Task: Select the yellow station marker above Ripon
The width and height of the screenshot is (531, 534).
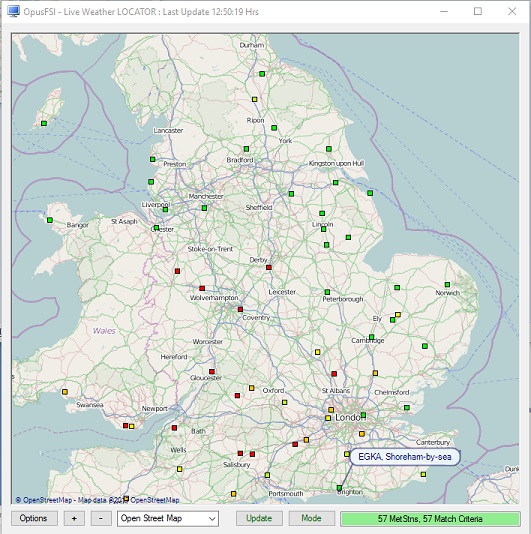Action: (254, 99)
